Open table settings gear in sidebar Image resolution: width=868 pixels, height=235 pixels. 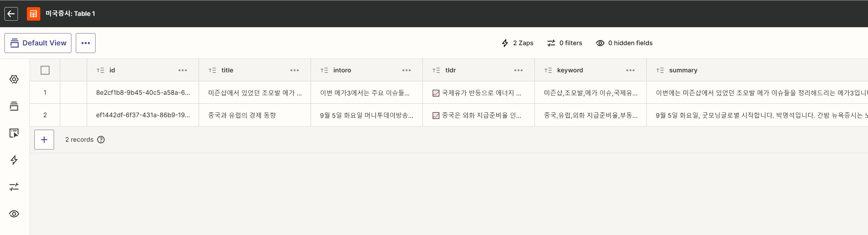click(x=14, y=79)
